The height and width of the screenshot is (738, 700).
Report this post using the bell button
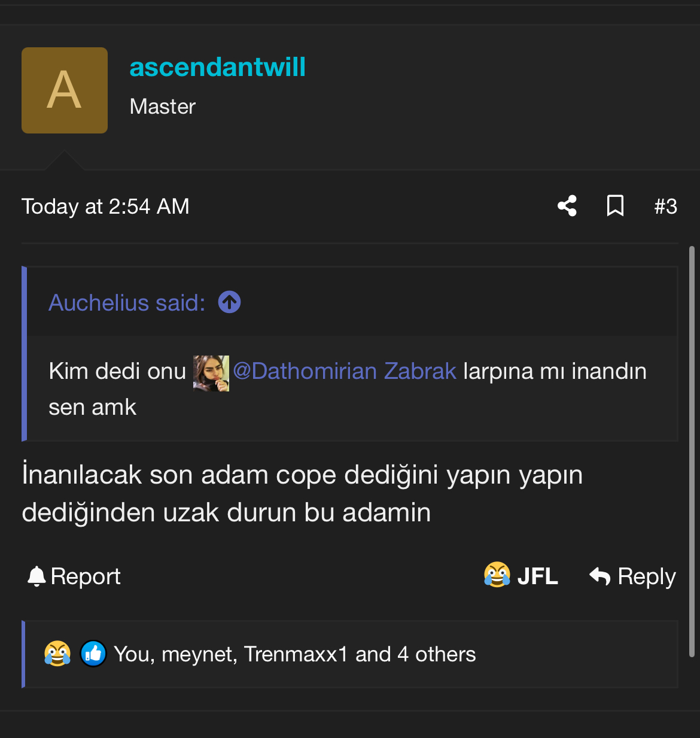(74, 576)
